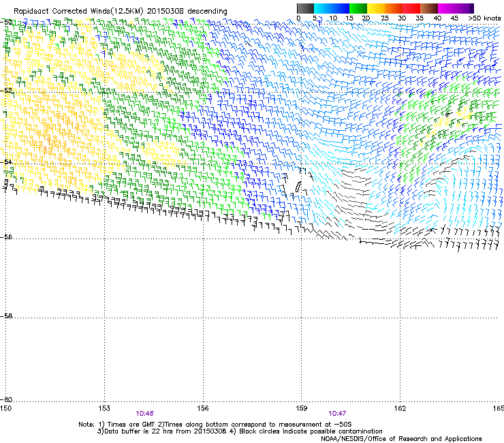Click the '-52' latitude axis label
Viewport: 504px width, 443px height.
coord(6,91)
